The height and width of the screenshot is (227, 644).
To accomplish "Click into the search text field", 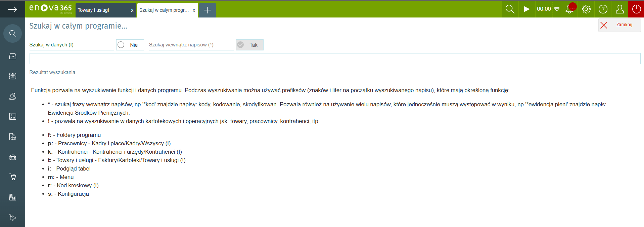I will 335,59.
